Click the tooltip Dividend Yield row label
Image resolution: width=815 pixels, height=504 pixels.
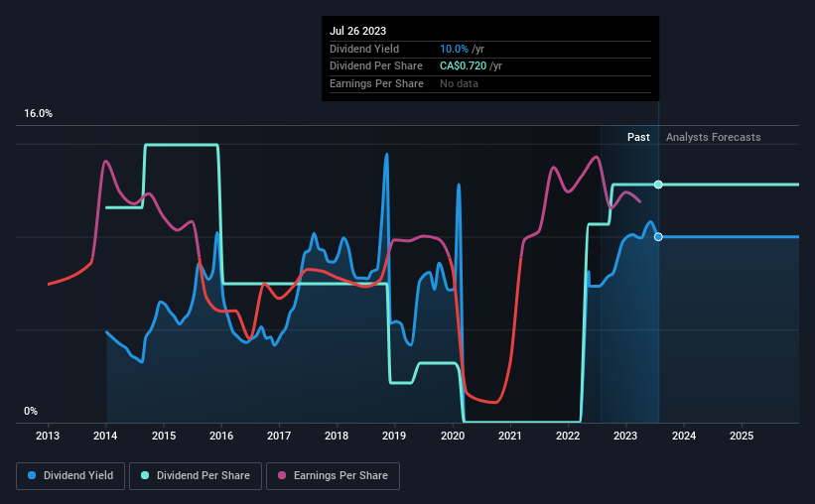click(364, 49)
